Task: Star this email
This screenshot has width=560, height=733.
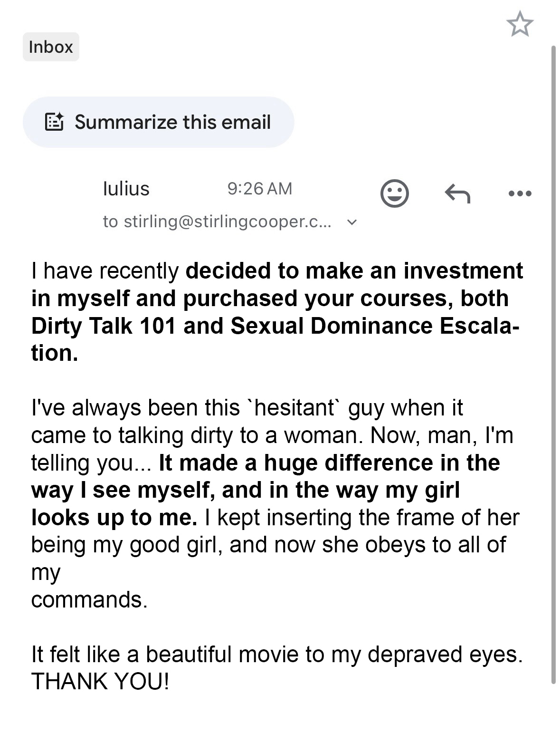Action: (x=520, y=25)
